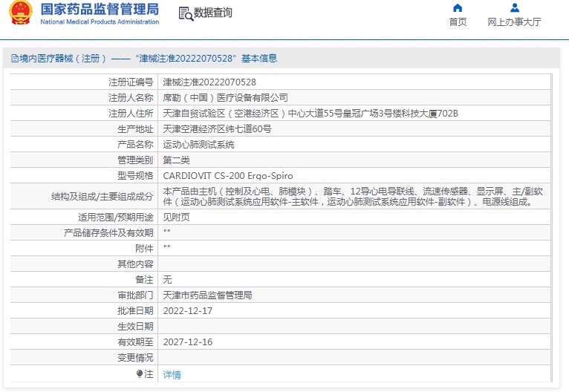The height and width of the screenshot is (392, 569).
Task: Click the 生效日期 row label
Action: click(135, 327)
